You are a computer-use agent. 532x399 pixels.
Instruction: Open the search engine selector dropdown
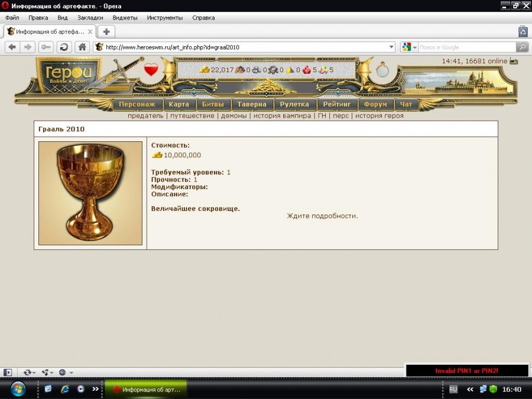pyautogui.click(x=409, y=47)
